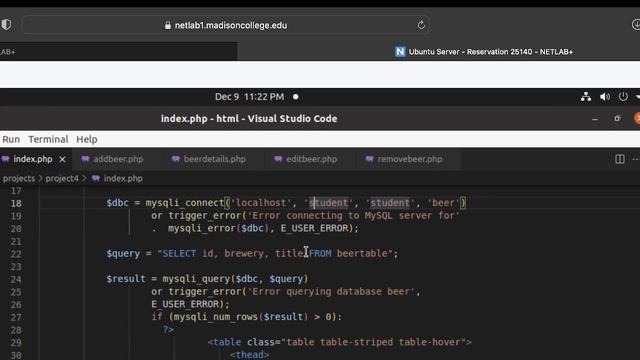
Task: Focus the netlab1.madisoncollege.edu address field
Action: pos(225,25)
